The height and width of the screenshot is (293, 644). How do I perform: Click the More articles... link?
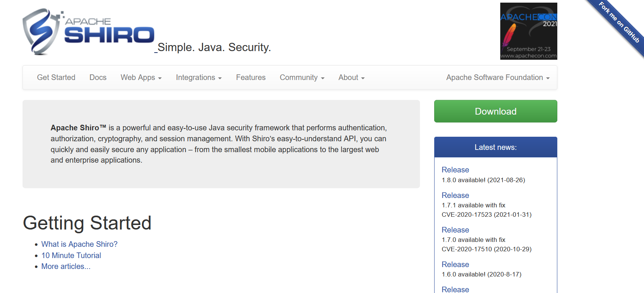pos(66,266)
